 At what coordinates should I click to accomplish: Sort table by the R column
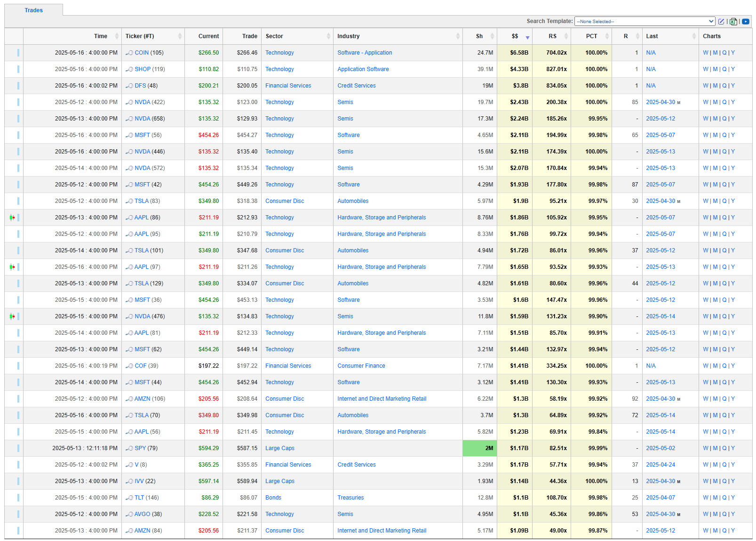(x=627, y=36)
